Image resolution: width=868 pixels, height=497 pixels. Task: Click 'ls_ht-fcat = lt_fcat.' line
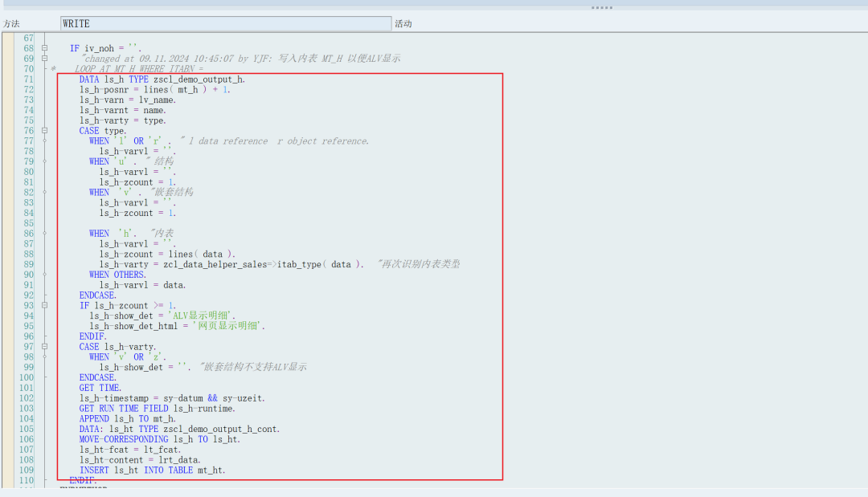[130, 450]
